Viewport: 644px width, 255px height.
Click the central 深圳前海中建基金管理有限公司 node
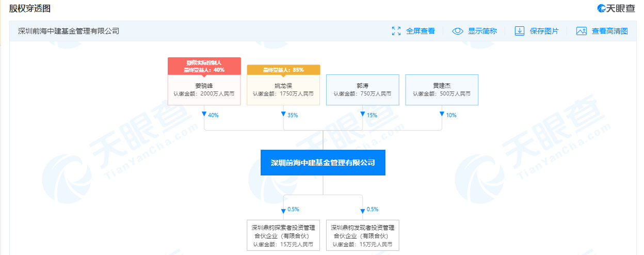[323, 163]
